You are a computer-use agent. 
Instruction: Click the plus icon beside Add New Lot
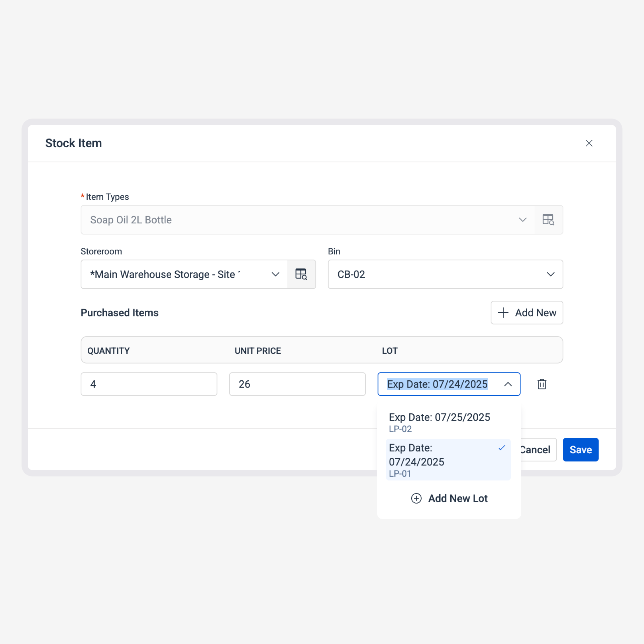pyautogui.click(x=416, y=498)
